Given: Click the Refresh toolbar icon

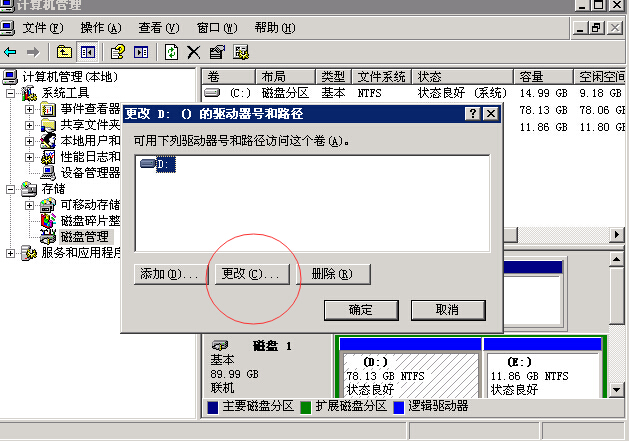Looking at the screenshot, I should 172,52.
